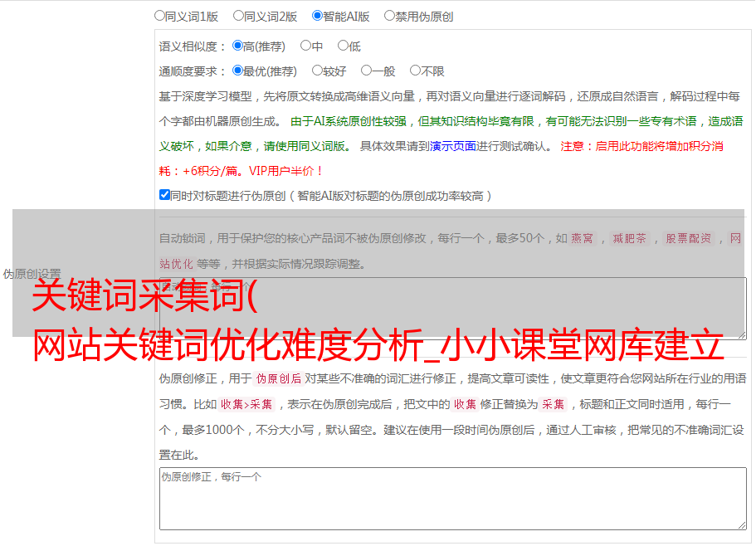
Task: Open the 演示页面 link
Action: [x=453, y=146]
